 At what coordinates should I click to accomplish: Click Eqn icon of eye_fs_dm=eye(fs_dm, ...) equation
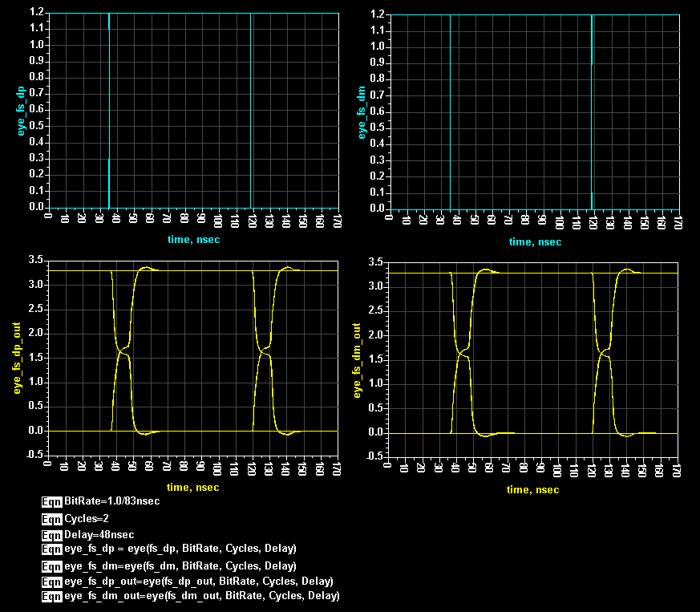[52, 566]
